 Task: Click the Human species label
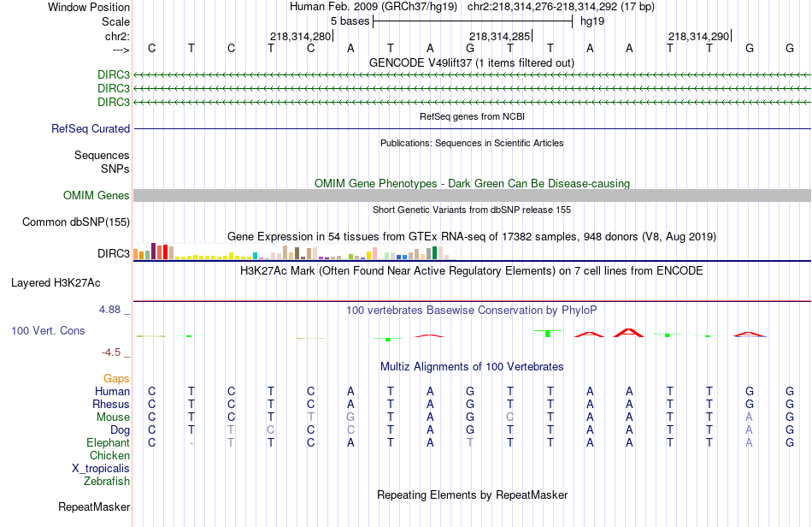tap(112, 391)
